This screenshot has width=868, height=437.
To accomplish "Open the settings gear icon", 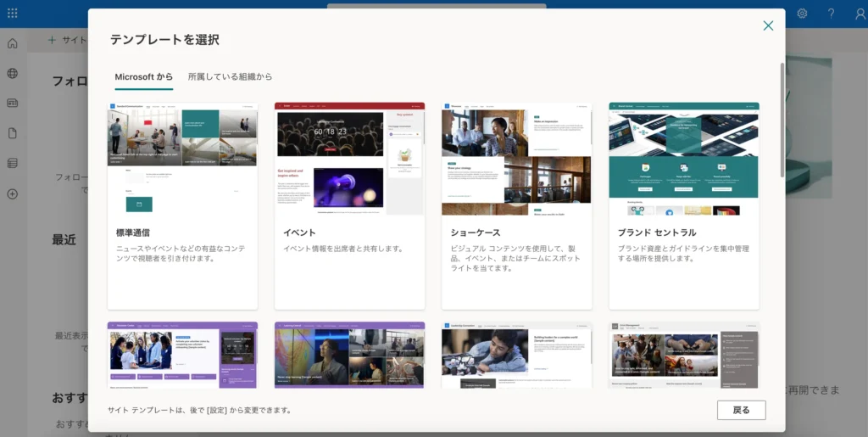I will click(x=802, y=14).
